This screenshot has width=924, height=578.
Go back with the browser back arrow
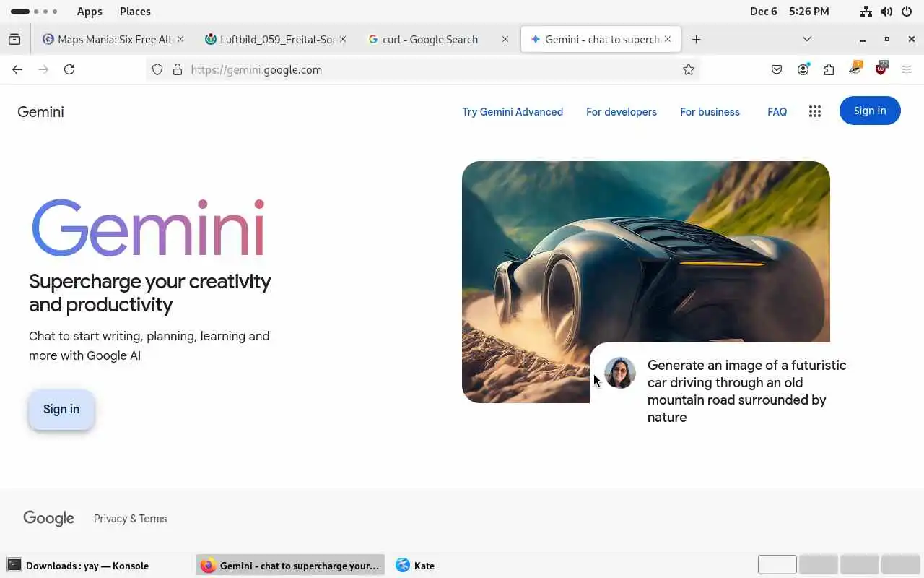pyautogui.click(x=17, y=69)
